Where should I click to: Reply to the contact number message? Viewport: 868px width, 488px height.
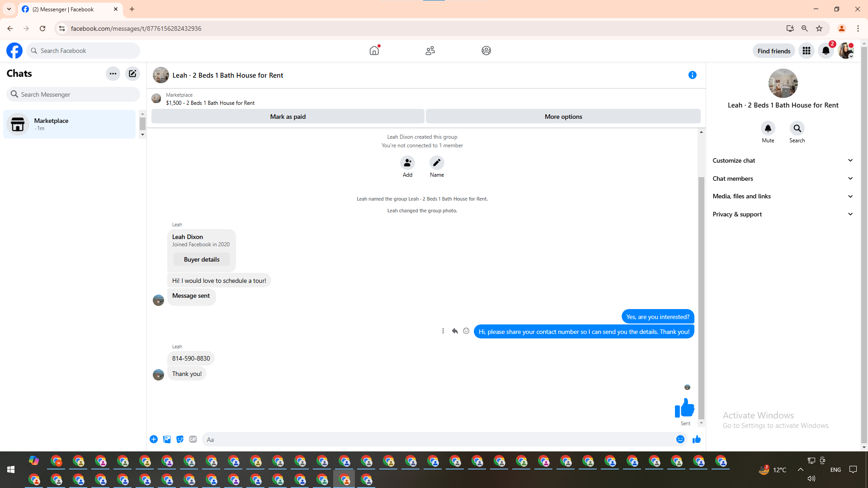coord(455,331)
